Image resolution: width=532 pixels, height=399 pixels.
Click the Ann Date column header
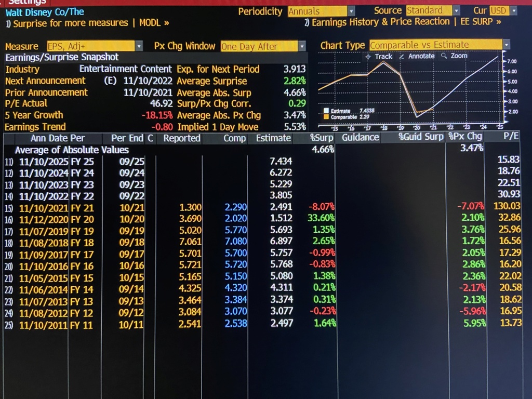coord(50,138)
